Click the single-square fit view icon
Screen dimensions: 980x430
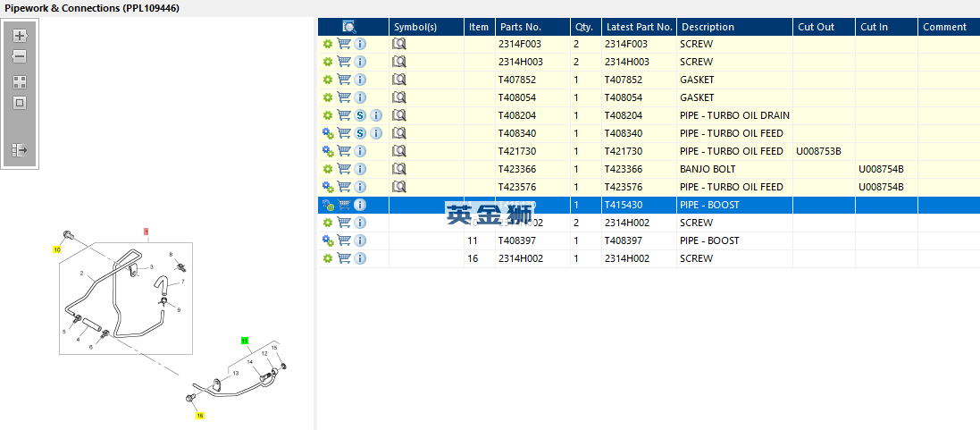click(x=20, y=103)
